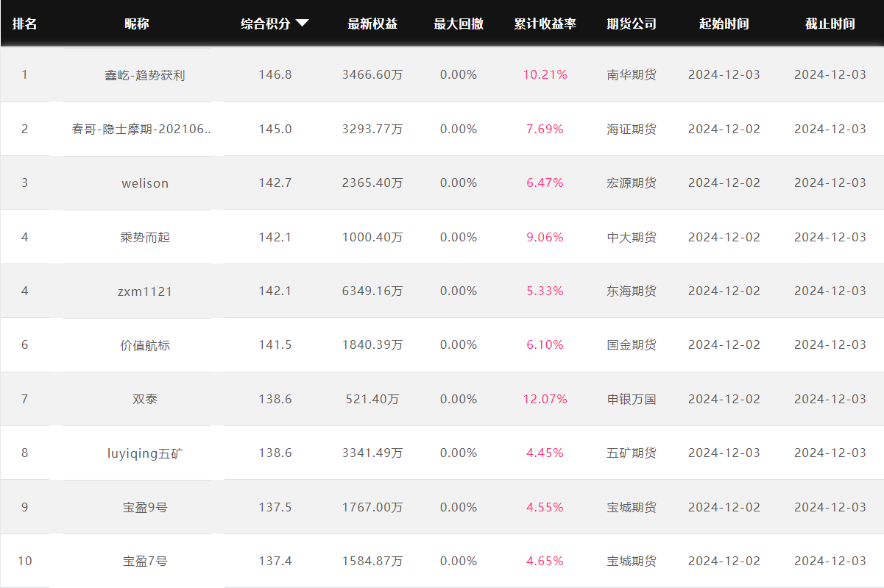The image size is (884, 588).
Task: Select the 1767.00万 equity value
Action: click(372, 507)
